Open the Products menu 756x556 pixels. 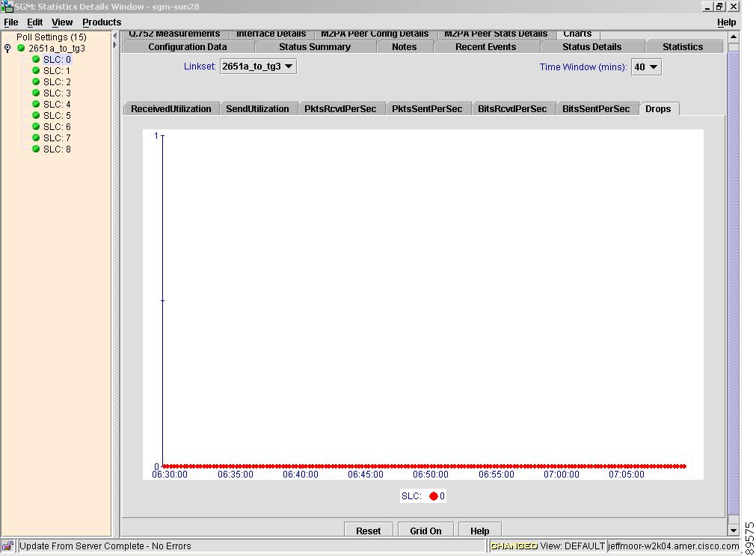click(x=102, y=22)
